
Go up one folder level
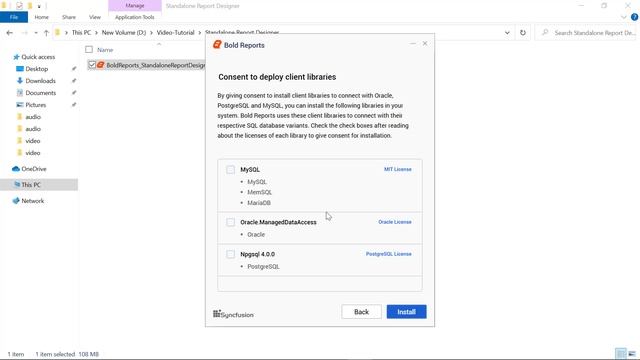click(x=46, y=33)
